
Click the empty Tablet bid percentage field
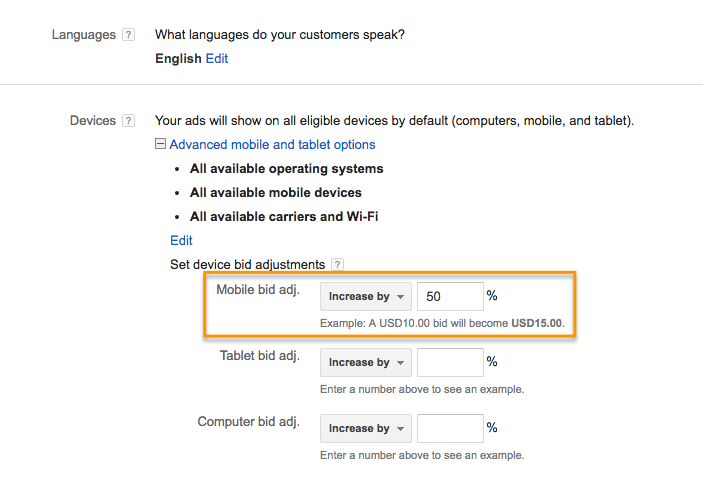pyautogui.click(x=449, y=362)
